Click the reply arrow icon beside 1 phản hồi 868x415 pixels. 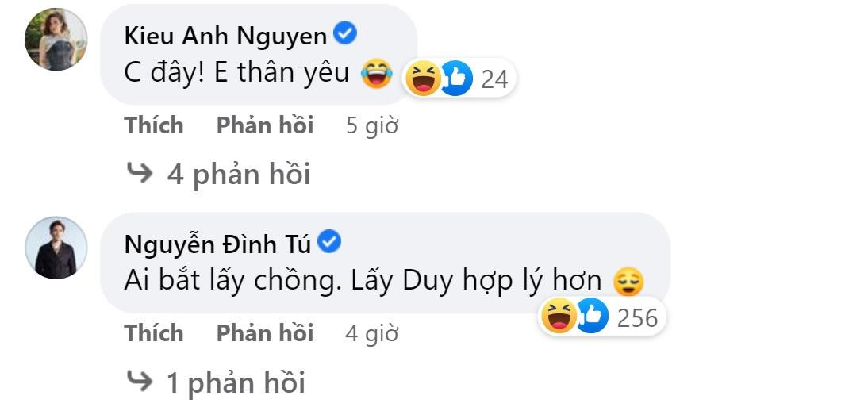tap(140, 381)
